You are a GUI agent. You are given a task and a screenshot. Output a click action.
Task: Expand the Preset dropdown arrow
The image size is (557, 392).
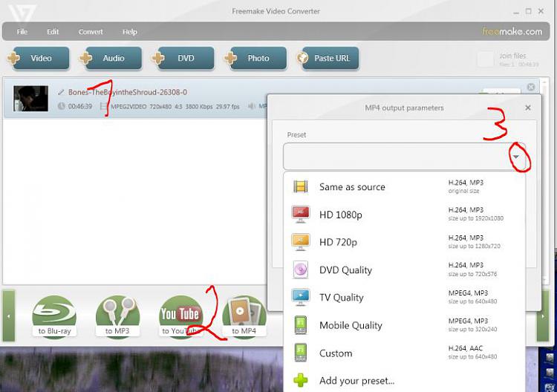[516, 157]
